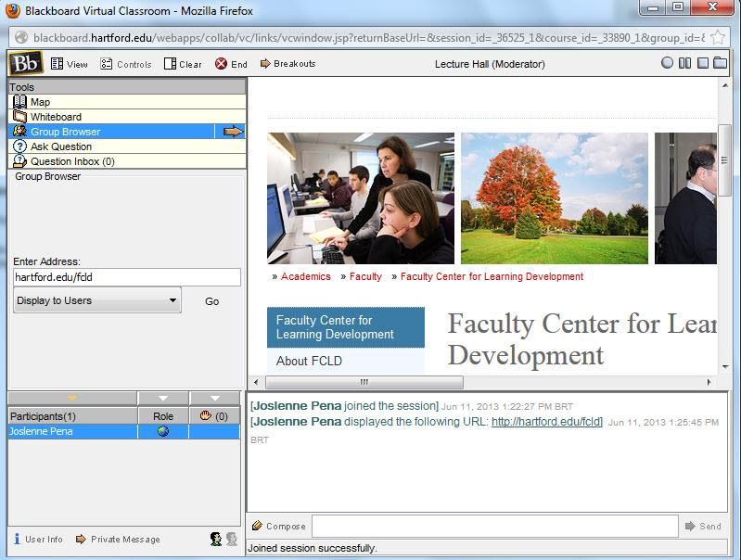This screenshot has height=560, width=741.
Task: Click the vertical scrollbar thumb
Action: pyautogui.click(x=724, y=160)
